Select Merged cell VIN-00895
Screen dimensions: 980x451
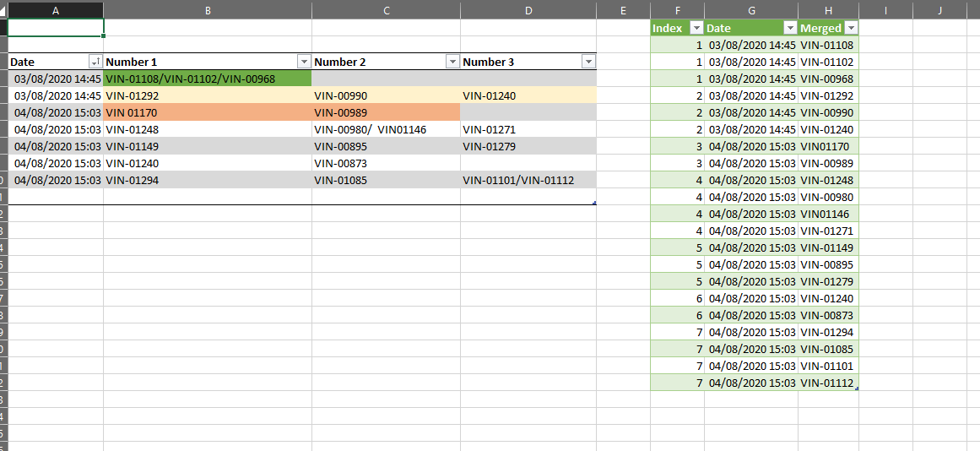pos(828,264)
